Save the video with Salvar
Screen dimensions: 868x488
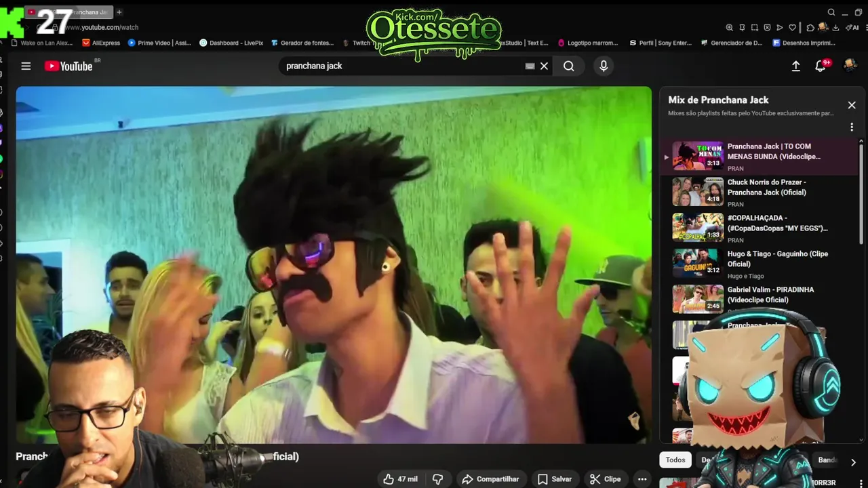click(x=555, y=479)
